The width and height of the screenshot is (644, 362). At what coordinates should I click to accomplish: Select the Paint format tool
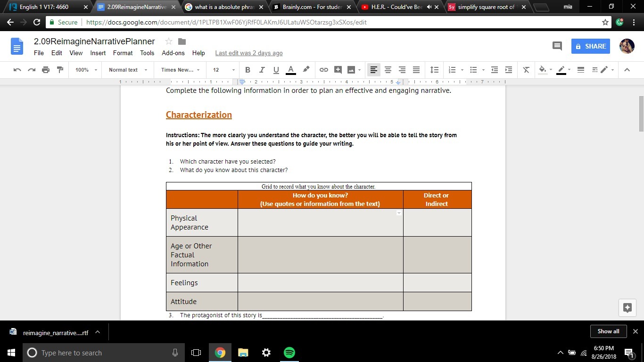(60, 70)
